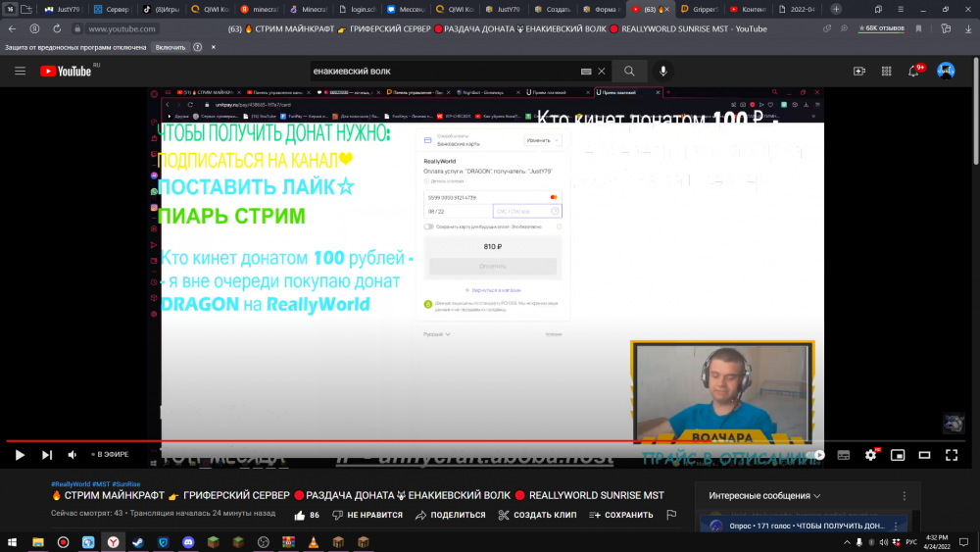Switch to the first QIWI Ко tab
The width and height of the screenshot is (980, 552).
click(210, 10)
